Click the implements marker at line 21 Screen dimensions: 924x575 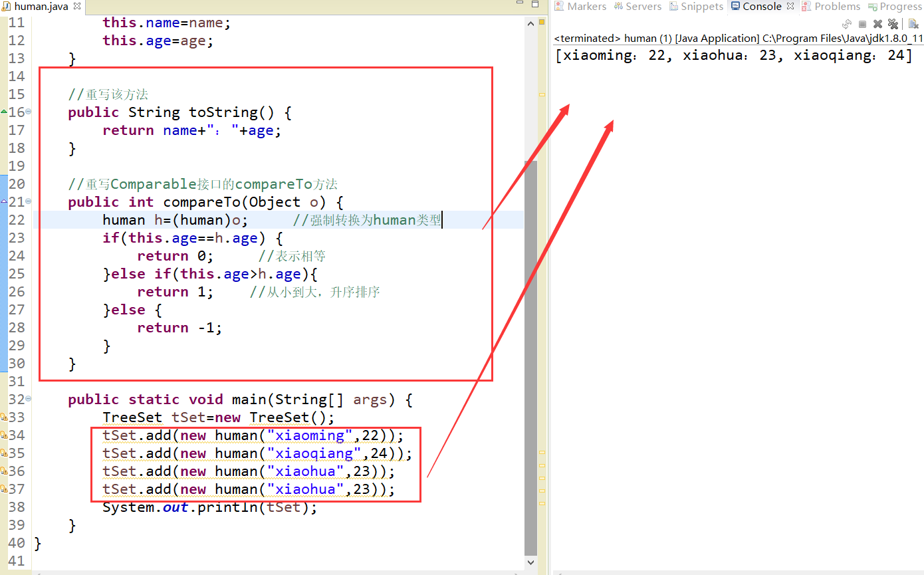(x=4, y=201)
